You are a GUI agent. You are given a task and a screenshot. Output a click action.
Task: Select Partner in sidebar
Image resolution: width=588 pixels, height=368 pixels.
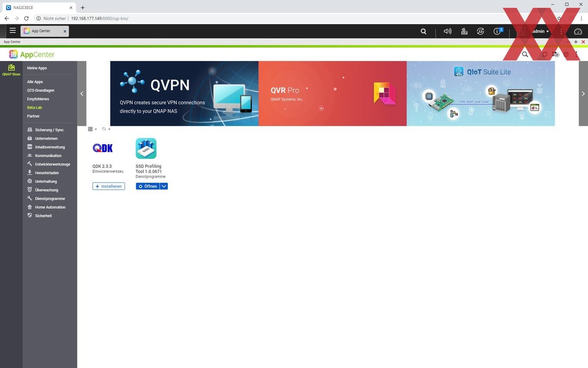click(x=33, y=116)
